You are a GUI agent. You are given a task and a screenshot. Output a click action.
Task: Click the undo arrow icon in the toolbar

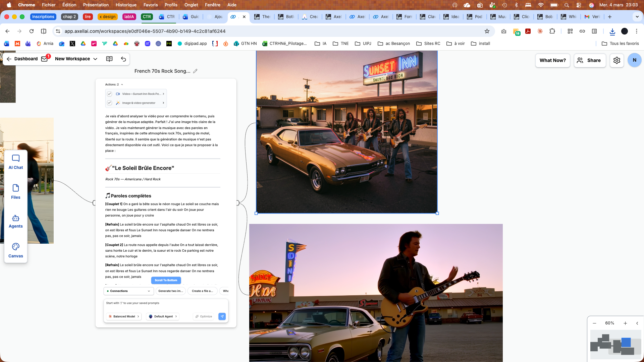click(x=123, y=59)
